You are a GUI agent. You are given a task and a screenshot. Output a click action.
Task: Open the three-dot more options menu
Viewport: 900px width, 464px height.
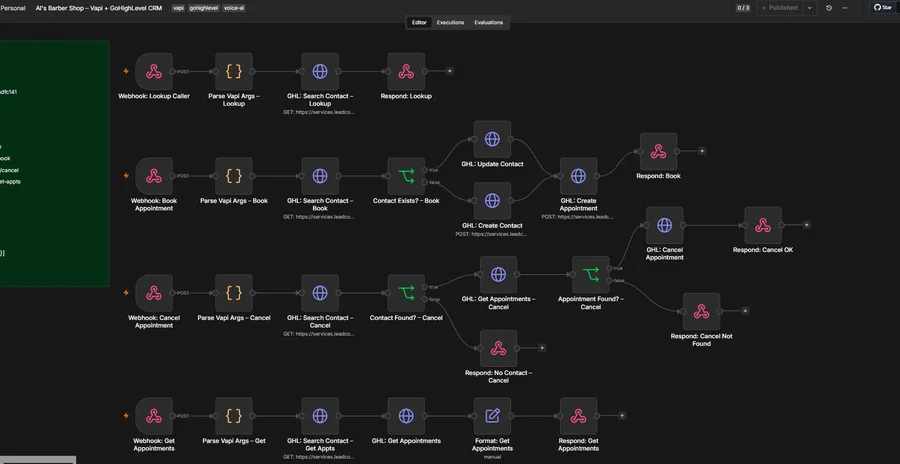[844, 8]
